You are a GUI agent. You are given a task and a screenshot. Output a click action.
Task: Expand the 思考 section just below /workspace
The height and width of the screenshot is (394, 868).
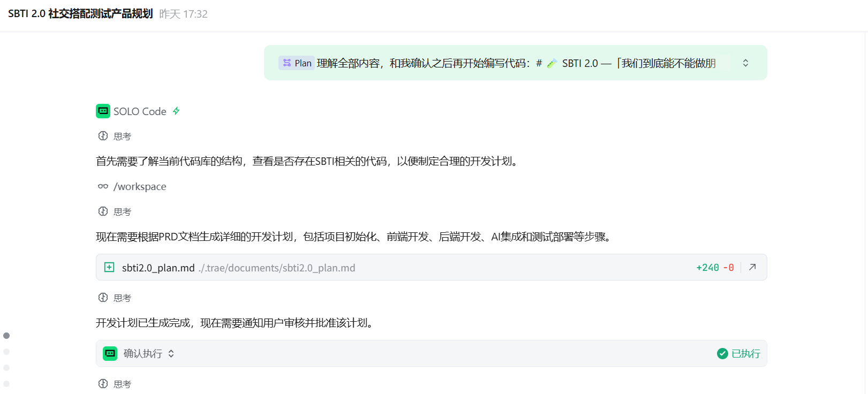(x=115, y=211)
